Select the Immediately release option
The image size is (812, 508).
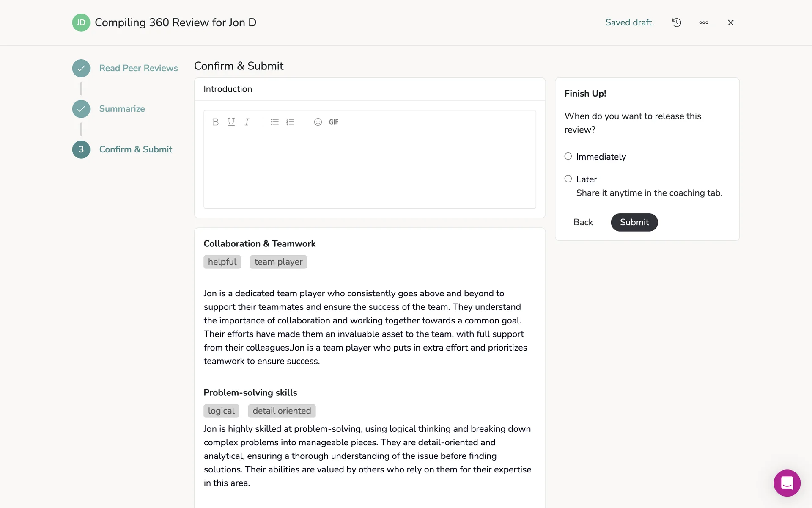pyautogui.click(x=568, y=156)
